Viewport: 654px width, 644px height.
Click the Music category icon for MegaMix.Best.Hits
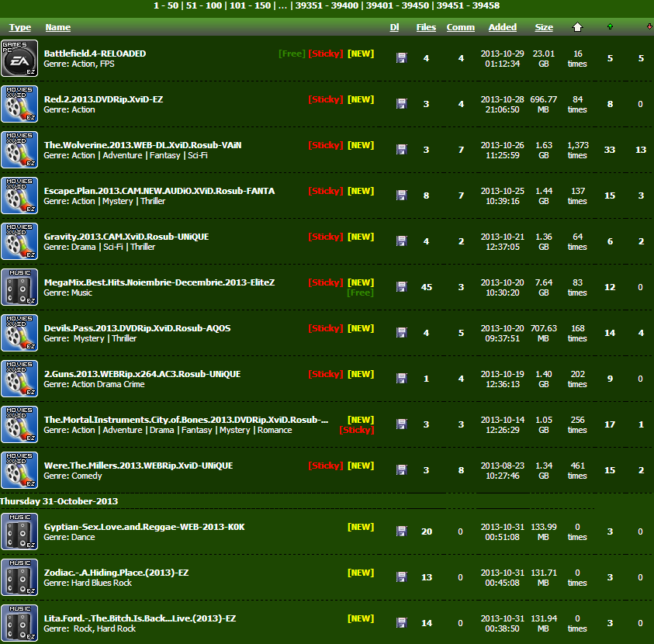point(19,287)
